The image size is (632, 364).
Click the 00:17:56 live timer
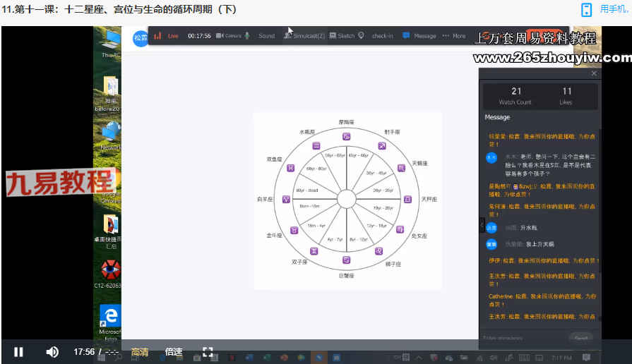[x=199, y=36]
